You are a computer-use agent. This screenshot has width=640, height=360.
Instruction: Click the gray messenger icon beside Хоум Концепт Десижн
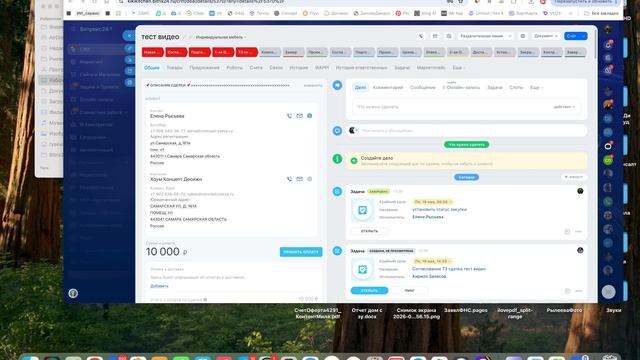coord(309,179)
